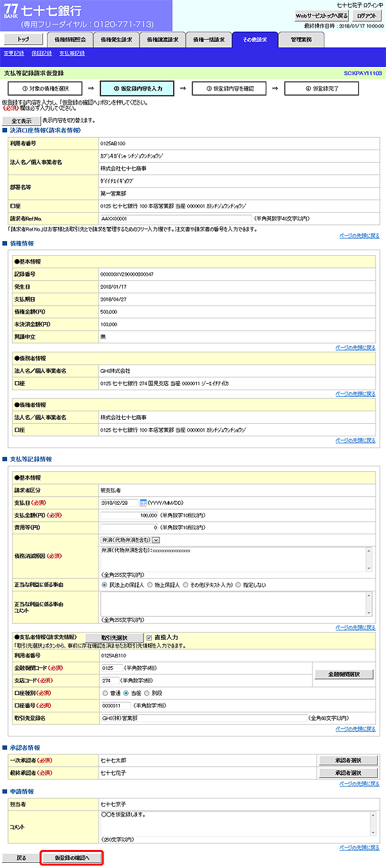This screenshot has height=868, width=386.
Task: Click step ① 対象の債権を選択
Action: [x=45, y=88]
